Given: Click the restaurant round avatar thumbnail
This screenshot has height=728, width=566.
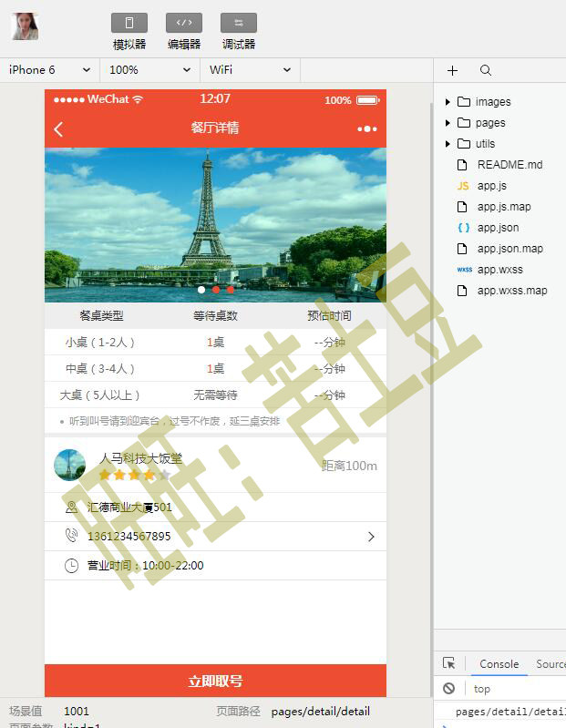Looking at the screenshot, I should coord(69,465).
